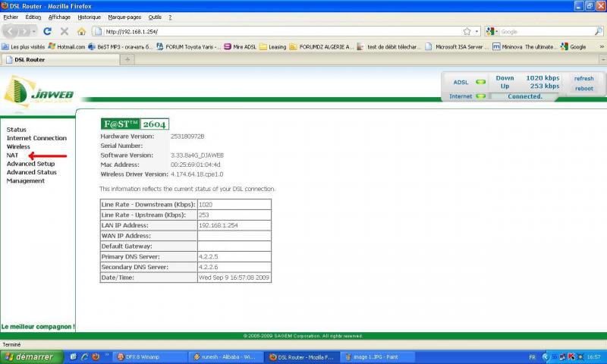Screen dimensions: 607x364
Task: Open back/forward history dropdown arrow
Action: [x=34, y=31]
